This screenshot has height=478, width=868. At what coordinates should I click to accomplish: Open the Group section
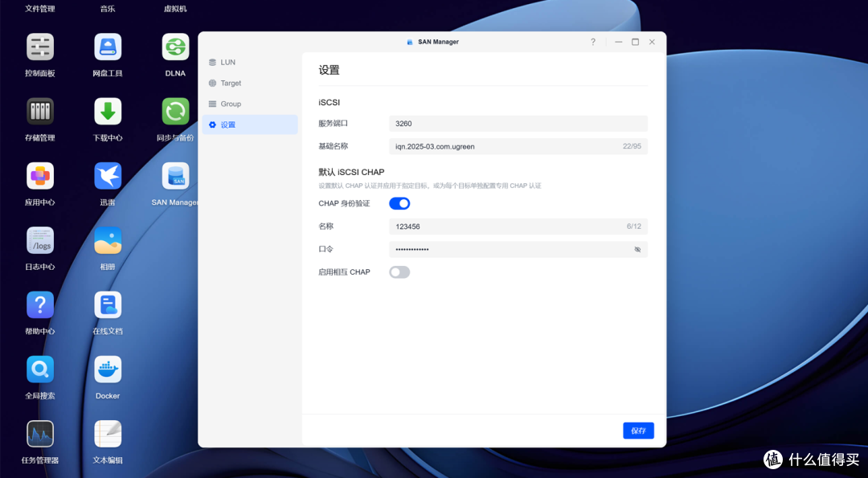coord(250,104)
